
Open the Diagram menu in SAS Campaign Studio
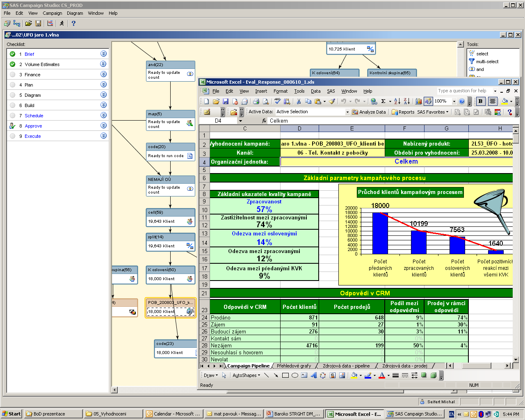point(75,13)
